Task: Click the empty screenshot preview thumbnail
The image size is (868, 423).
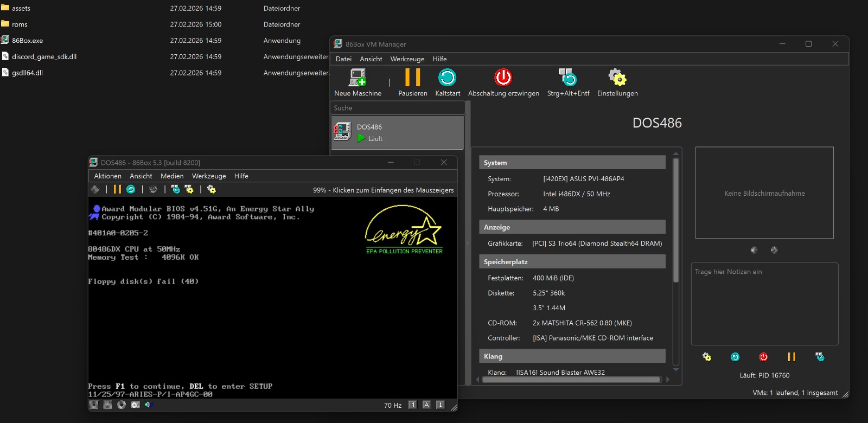Action: pyautogui.click(x=764, y=193)
